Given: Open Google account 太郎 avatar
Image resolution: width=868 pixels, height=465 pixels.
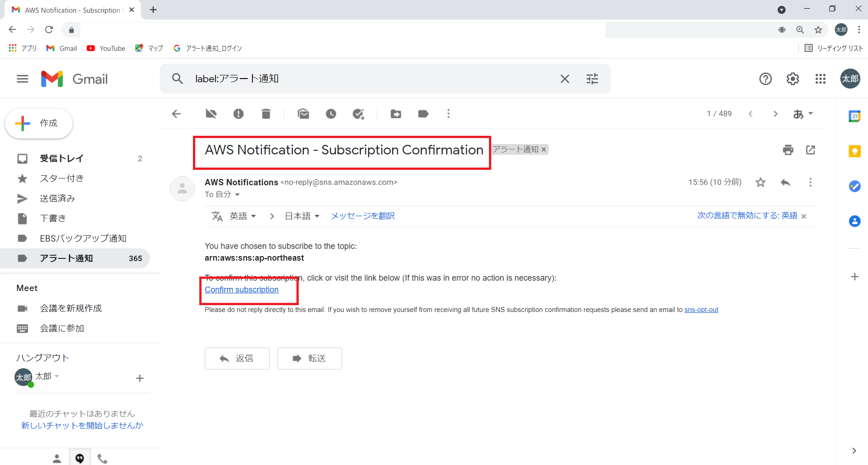Looking at the screenshot, I should click(x=850, y=79).
